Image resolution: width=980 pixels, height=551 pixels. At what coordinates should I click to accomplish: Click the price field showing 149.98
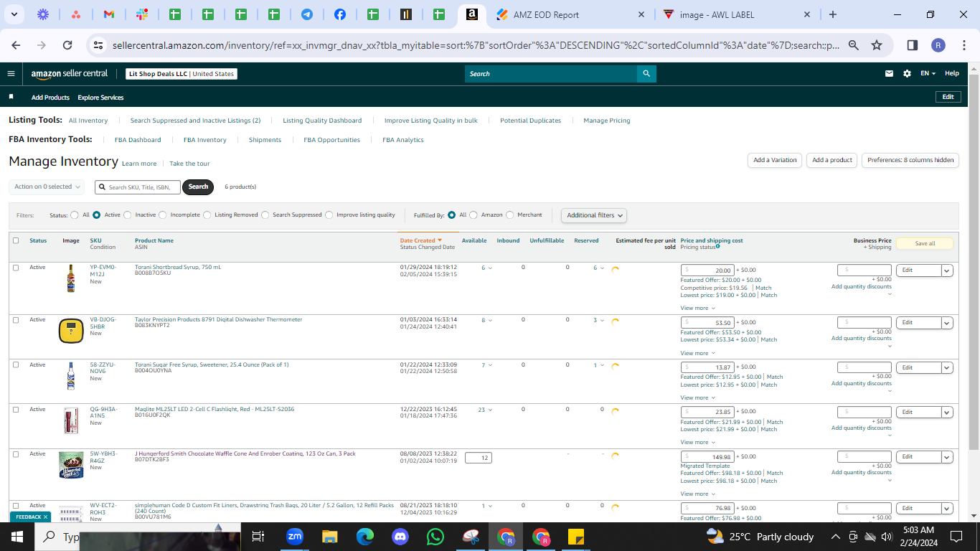707,456
